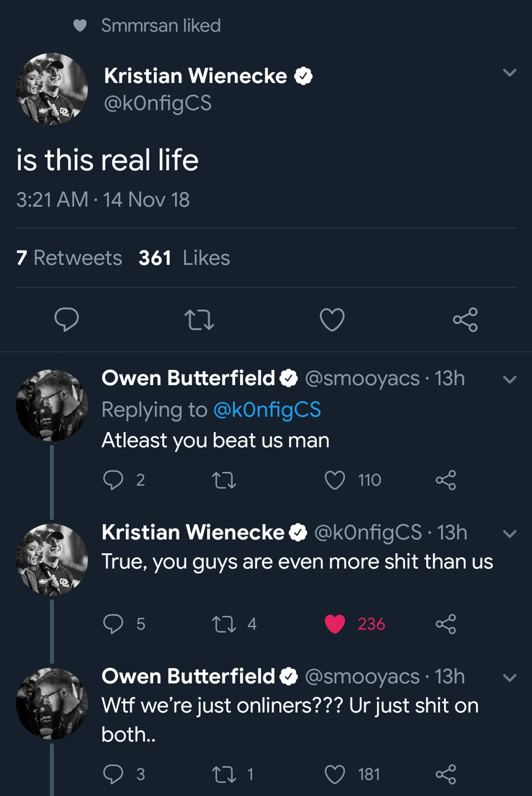Retweet the 'Atleast you beat us man' tweet
Viewport: 532px width, 796px height.
(224, 479)
